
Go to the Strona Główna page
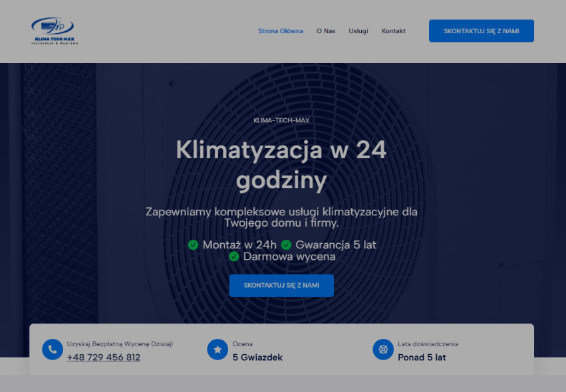pos(280,31)
